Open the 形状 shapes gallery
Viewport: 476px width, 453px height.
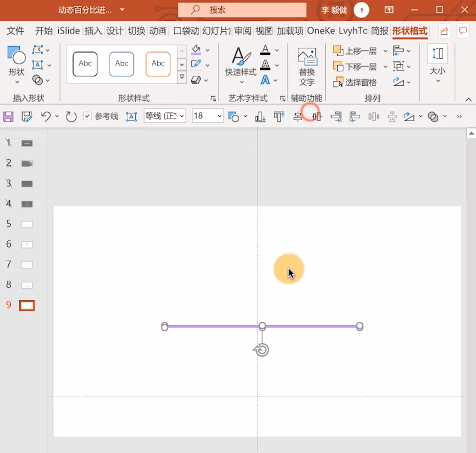pos(17,64)
